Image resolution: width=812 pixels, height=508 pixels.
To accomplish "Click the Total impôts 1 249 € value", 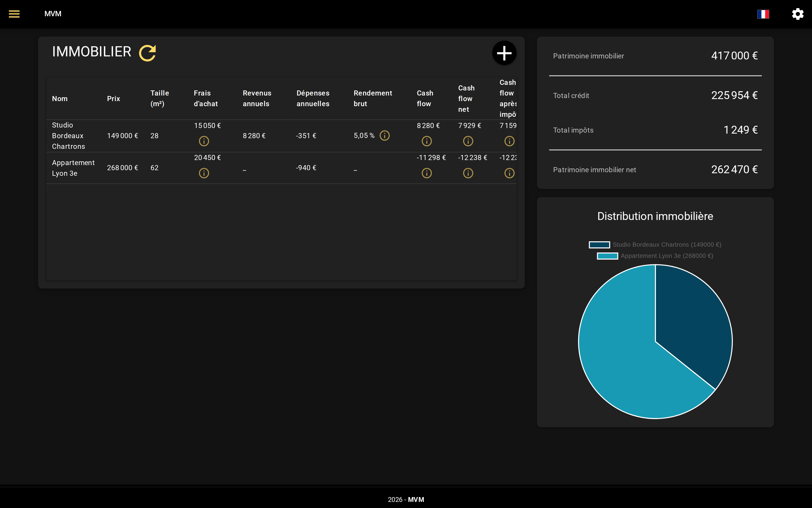I will point(740,130).
